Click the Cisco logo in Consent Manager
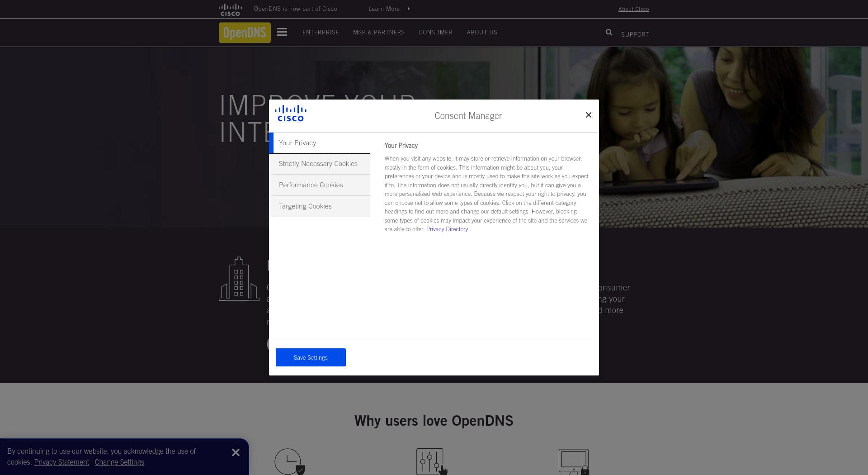Viewport: 868px width, 475px height. pyautogui.click(x=291, y=114)
